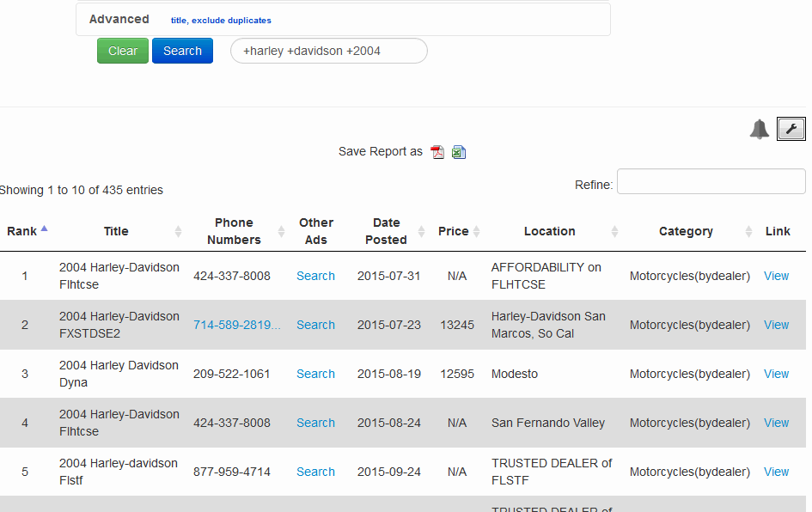
Task: View listing for FXSTDSE2 row
Action: 776,325
